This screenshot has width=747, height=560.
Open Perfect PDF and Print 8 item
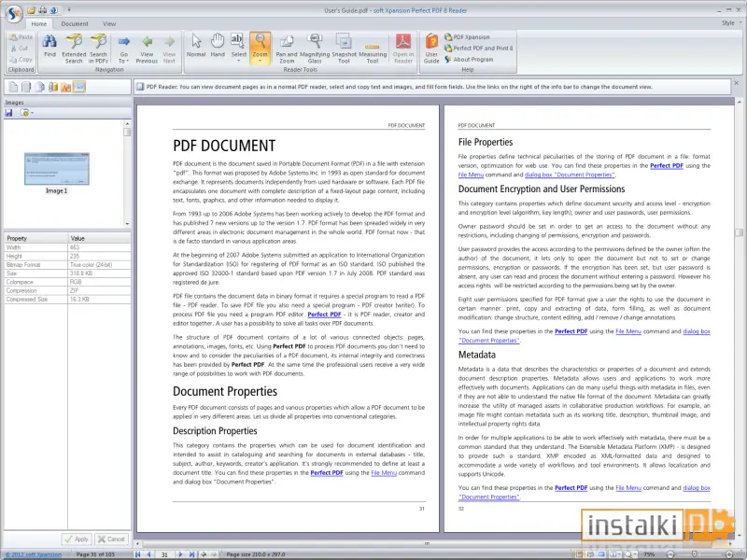[478, 49]
